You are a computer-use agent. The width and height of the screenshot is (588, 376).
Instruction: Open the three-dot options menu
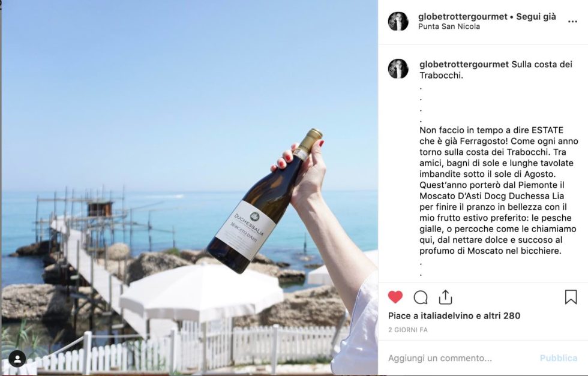(x=572, y=22)
